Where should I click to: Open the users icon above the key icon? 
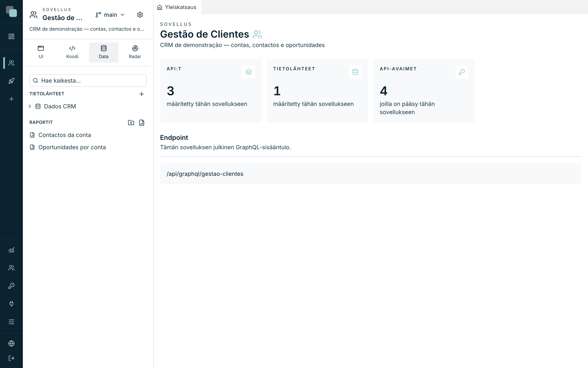[11, 268]
